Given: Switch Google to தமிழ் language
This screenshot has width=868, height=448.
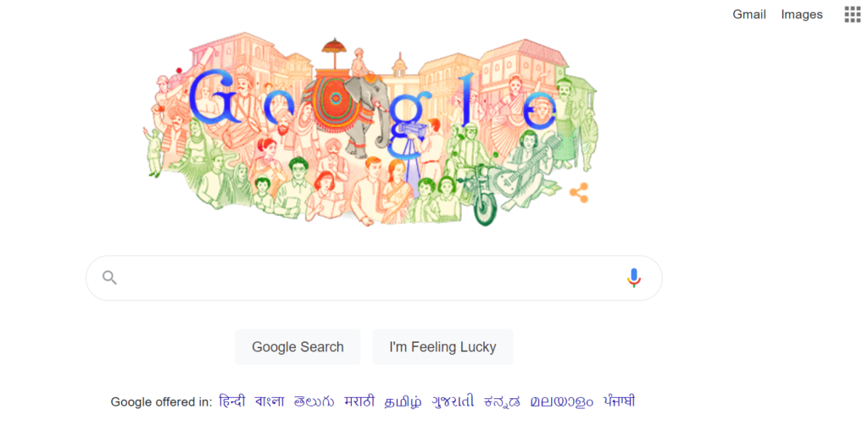Looking at the screenshot, I should tap(403, 401).
